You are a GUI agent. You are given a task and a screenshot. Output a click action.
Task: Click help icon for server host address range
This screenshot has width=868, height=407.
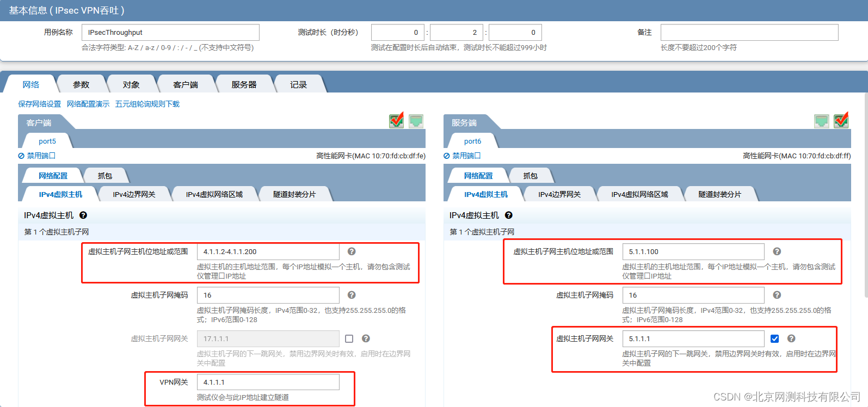pyautogui.click(x=777, y=251)
